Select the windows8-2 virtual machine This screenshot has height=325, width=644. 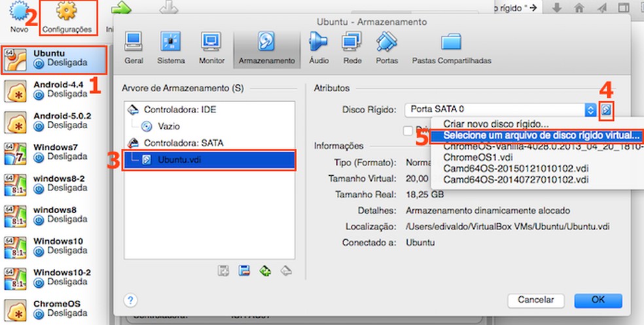(54, 184)
